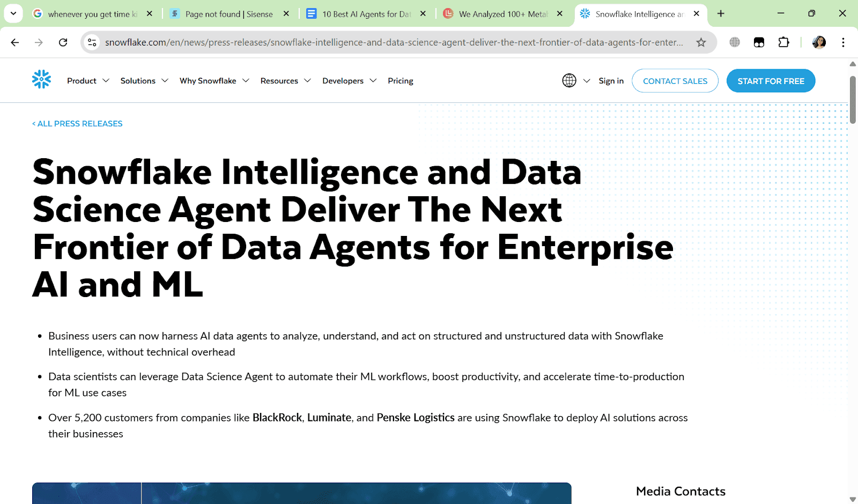Open the Luminate link

click(x=329, y=417)
